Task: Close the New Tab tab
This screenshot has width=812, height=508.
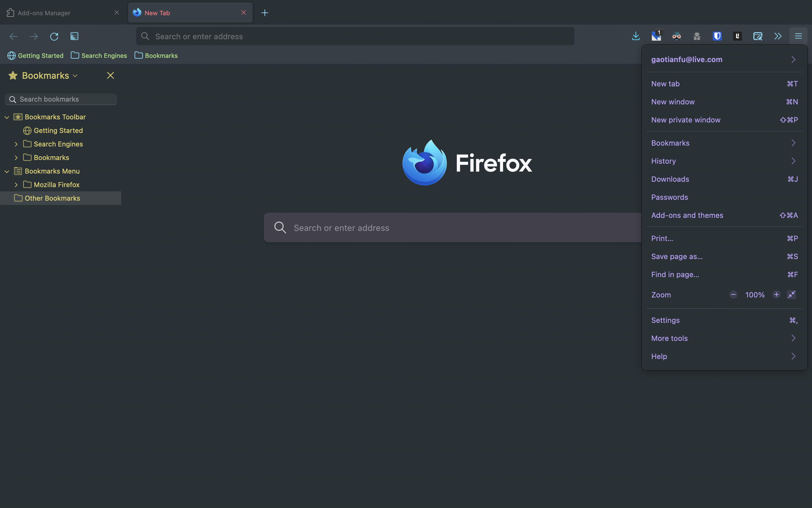Action: (244, 12)
